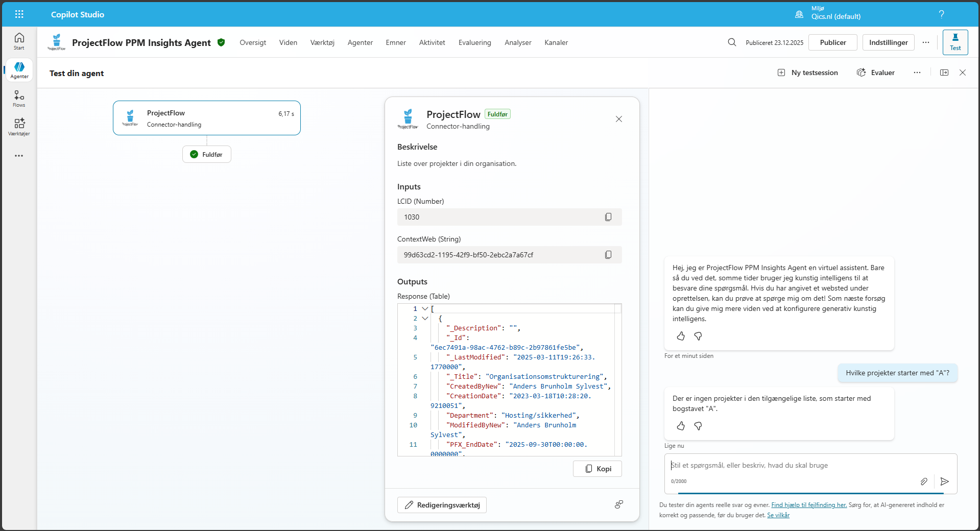Open 'Find hjælp til fejlfinding her' link
The width and height of the screenshot is (980, 531).
pyautogui.click(x=809, y=505)
